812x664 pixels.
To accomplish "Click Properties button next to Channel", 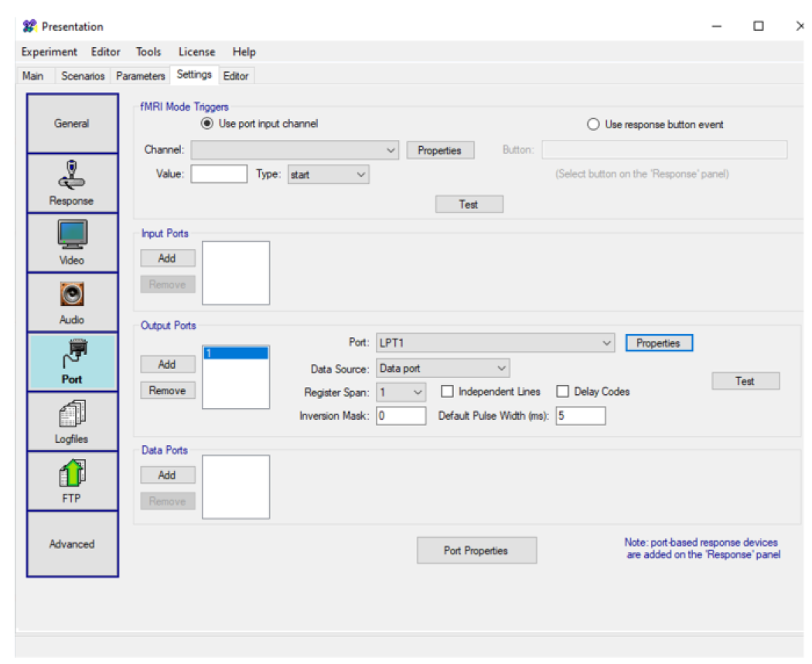I will click(440, 151).
